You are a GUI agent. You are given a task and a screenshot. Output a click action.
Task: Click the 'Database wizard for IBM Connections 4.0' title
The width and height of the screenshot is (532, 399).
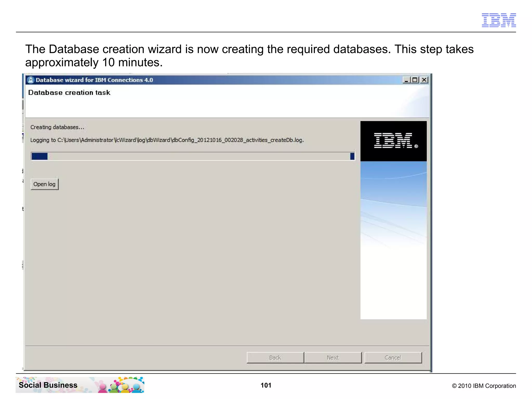click(x=94, y=80)
